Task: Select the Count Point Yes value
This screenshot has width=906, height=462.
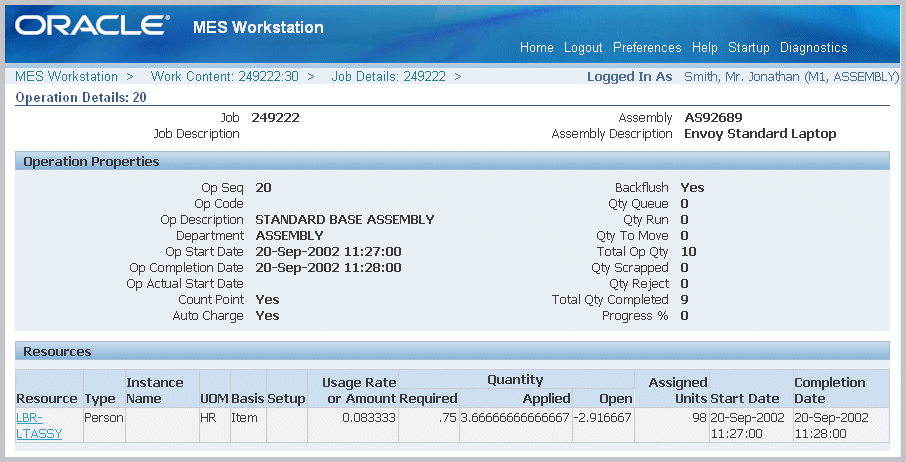Action: tap(268, 300)
